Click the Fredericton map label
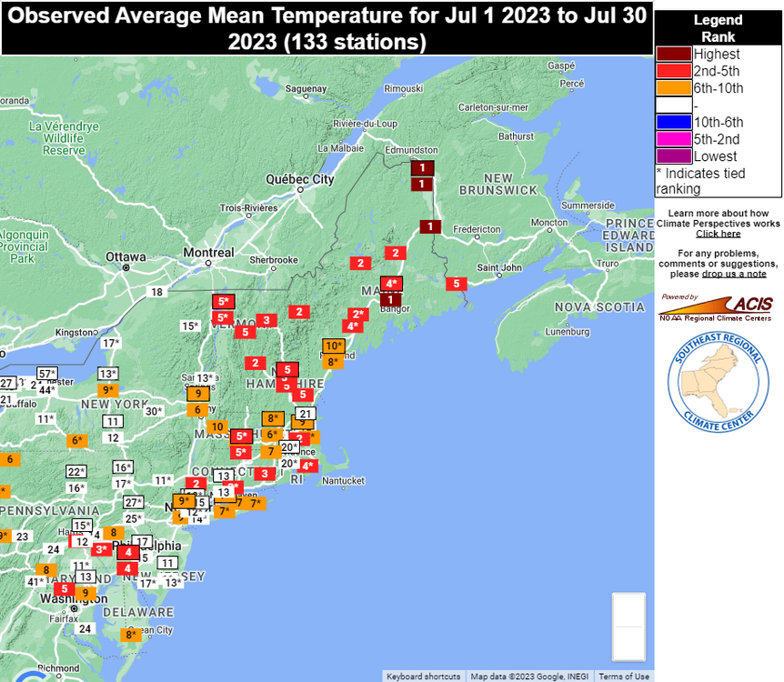Screen dimensions: 784x682 477,229
